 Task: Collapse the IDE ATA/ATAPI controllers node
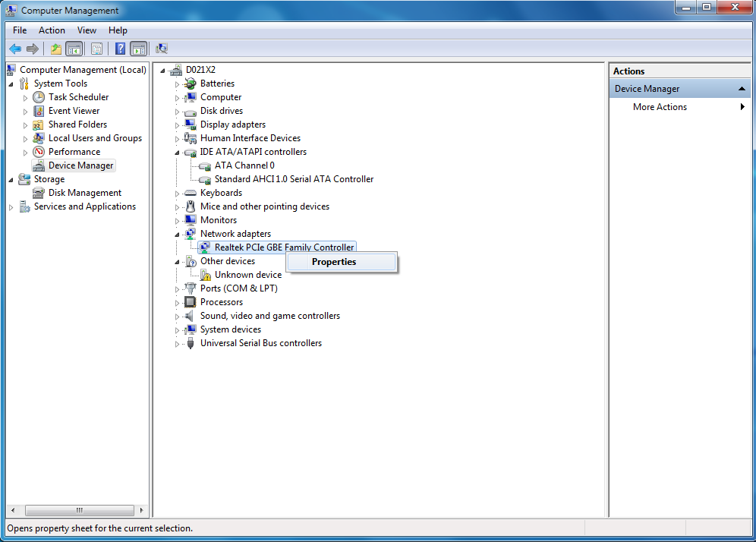(177, 153)
